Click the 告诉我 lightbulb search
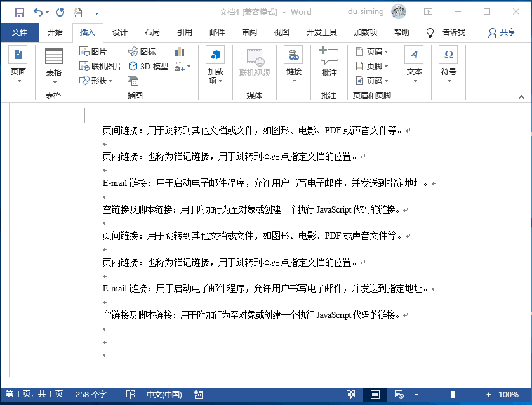Screen dimensions: 532x405 coord(446,32)
